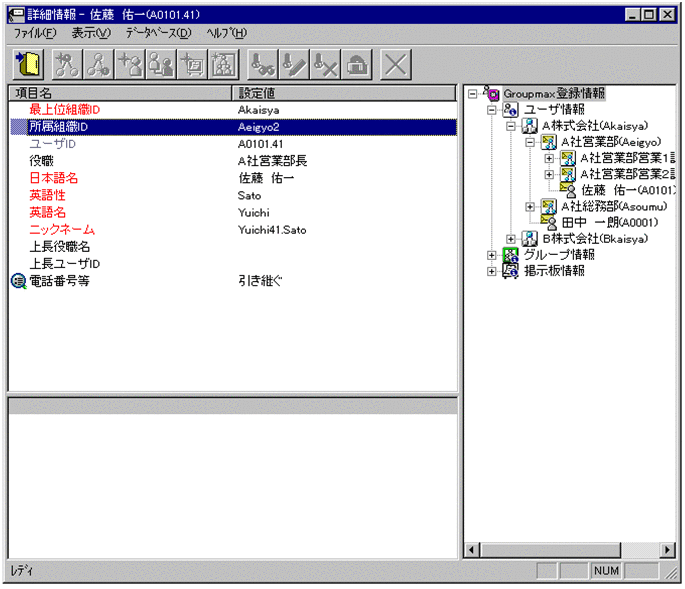Open the ファイル(F) menu
Viewport: 685px width, 589px height.
tap(35, 33)
